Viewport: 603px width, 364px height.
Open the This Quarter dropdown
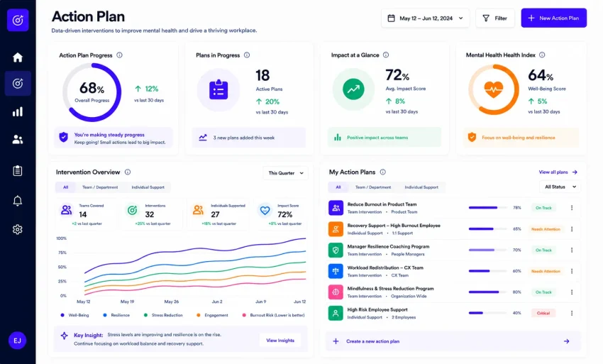[286, 173]
